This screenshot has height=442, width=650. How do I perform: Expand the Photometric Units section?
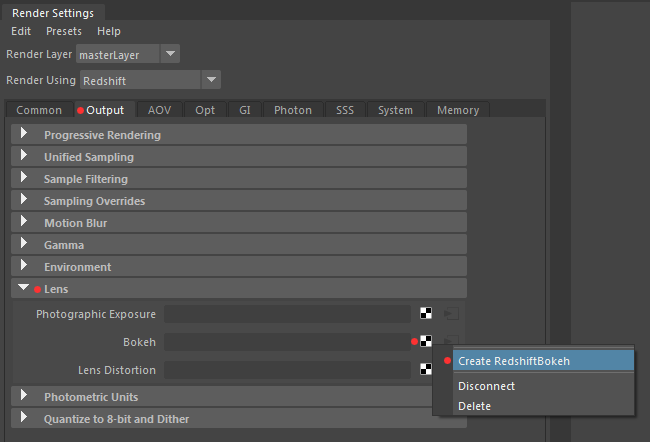(222, 397)
